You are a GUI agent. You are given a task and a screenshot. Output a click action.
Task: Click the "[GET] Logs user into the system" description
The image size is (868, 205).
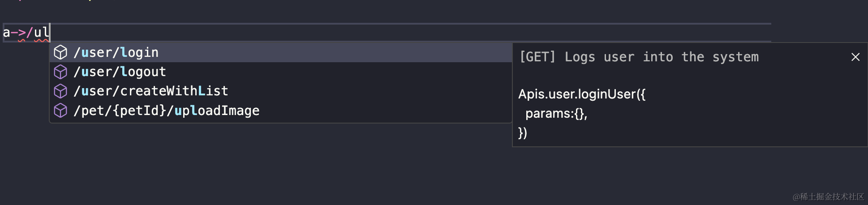tap(639, 57)
